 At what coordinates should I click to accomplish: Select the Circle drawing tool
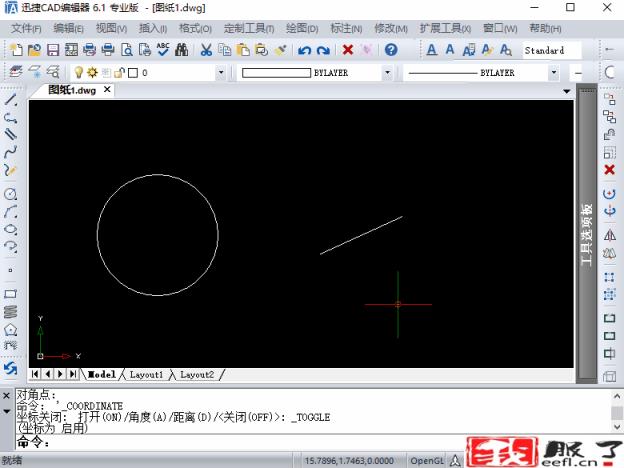coord(11,193)
